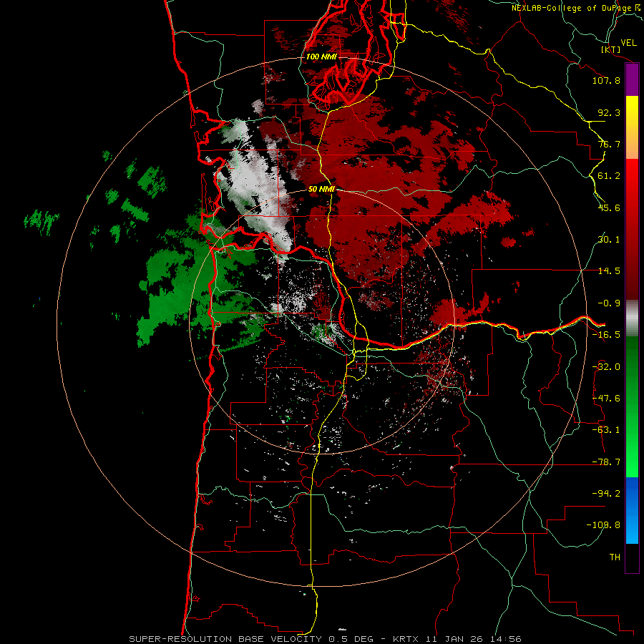Click the -0.9 value on the velocity scale
This screenshot has height=644, width=644.
[609, 303]
